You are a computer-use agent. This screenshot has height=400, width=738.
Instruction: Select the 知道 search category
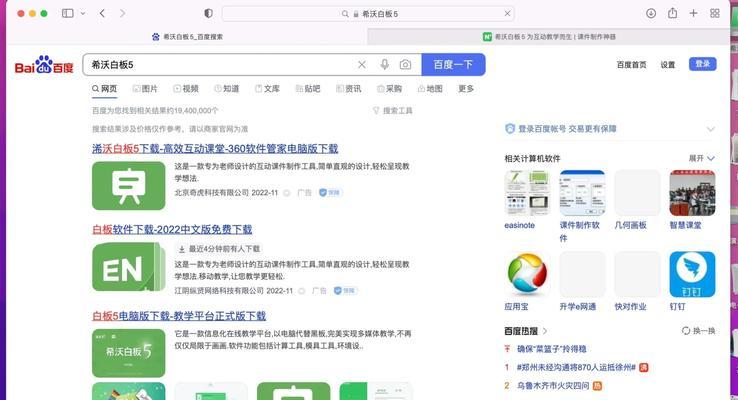point(227,88)
